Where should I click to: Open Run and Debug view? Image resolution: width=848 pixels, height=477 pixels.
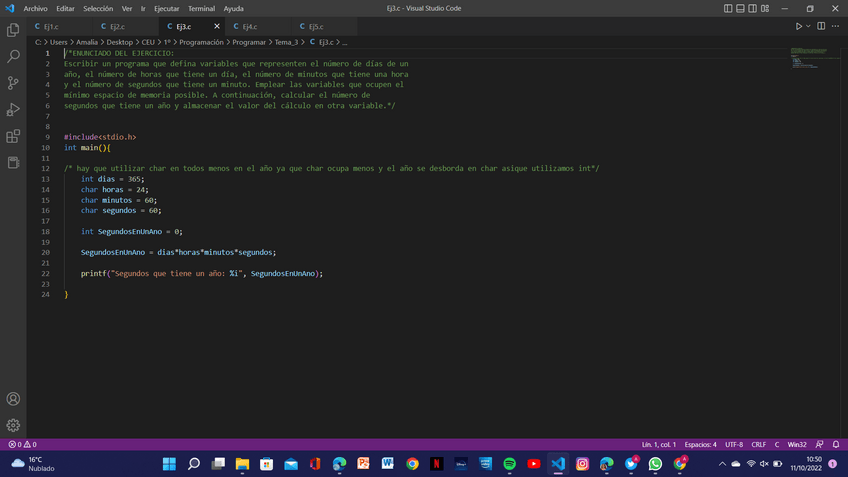point(13,109)
